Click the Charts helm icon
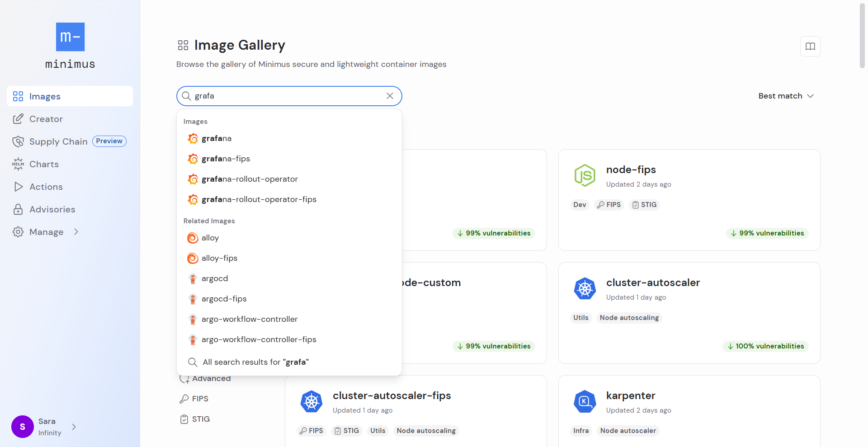The height and width of the screenshot is (447, 868). pos(18,164)
